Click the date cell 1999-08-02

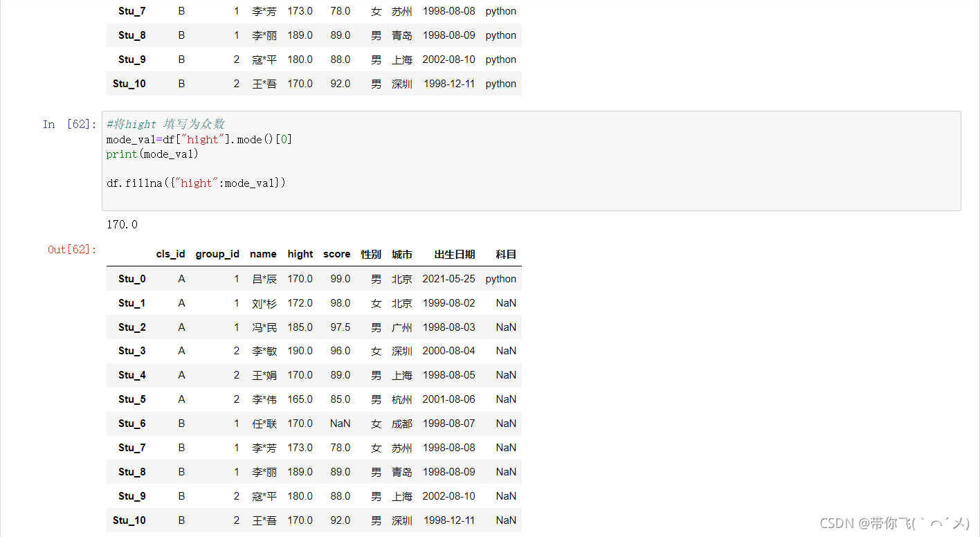[x=449, y=303]
